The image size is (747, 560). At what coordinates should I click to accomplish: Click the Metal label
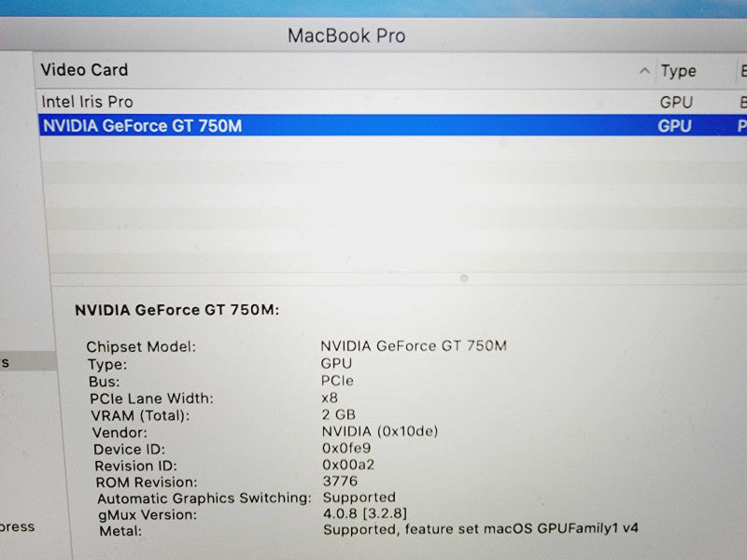(120, 531)
